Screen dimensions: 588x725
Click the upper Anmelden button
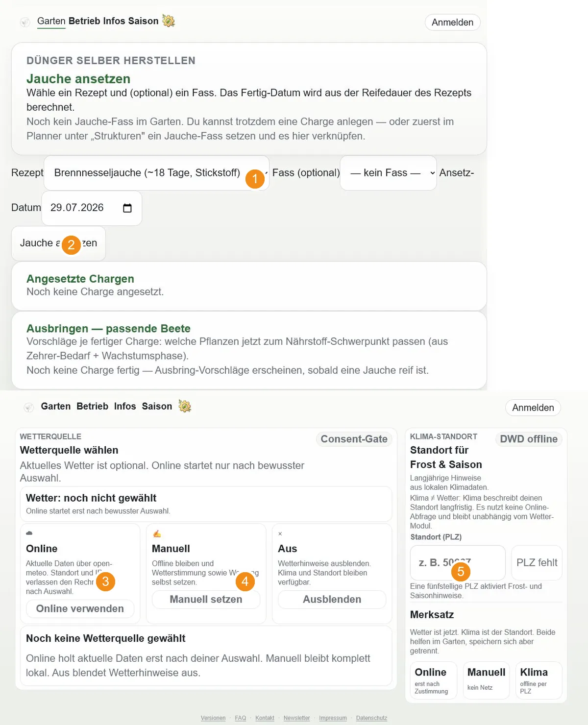point(452,23)
